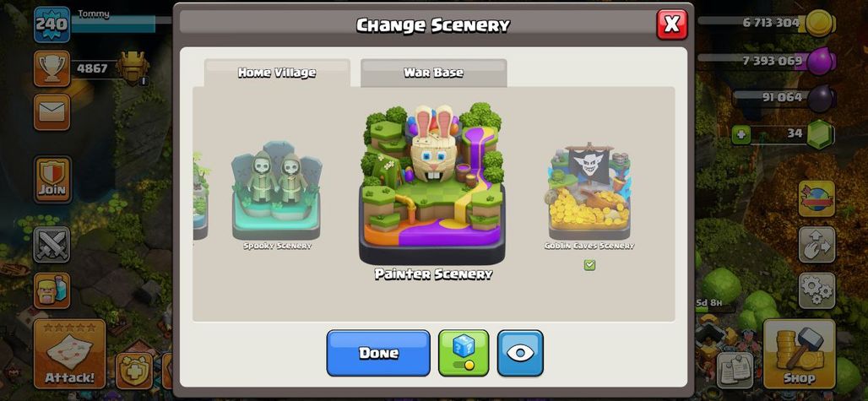Screen dimensions: 868x401
Task: Confirm with the Done button
Action: pyautogui.click(x=378, y=353)
